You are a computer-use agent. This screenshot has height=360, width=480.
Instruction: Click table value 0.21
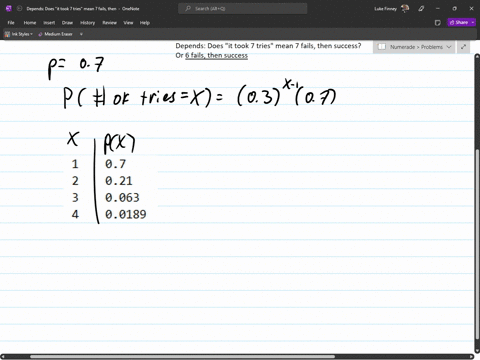pyautogui.click(x=119, y=181)
